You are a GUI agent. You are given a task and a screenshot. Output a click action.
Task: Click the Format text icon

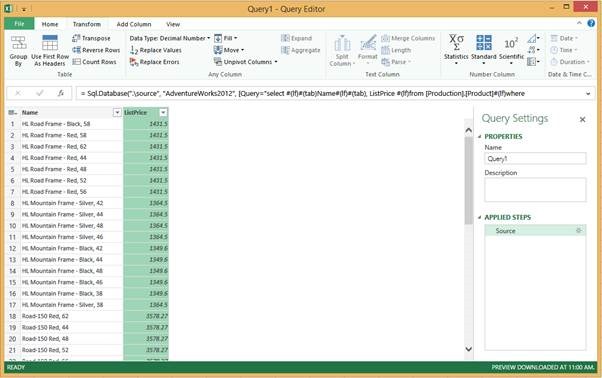368,42
